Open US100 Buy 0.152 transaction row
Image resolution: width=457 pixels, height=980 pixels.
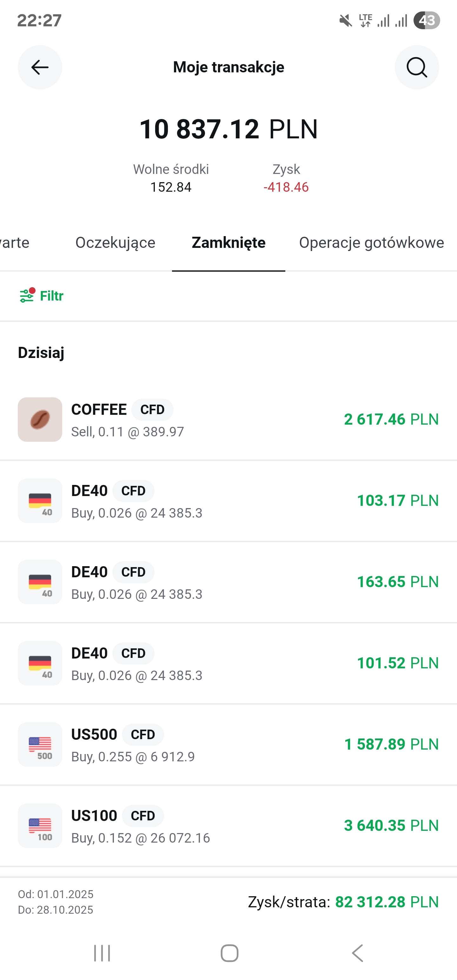pyautogui.click(x=228, y=825)
